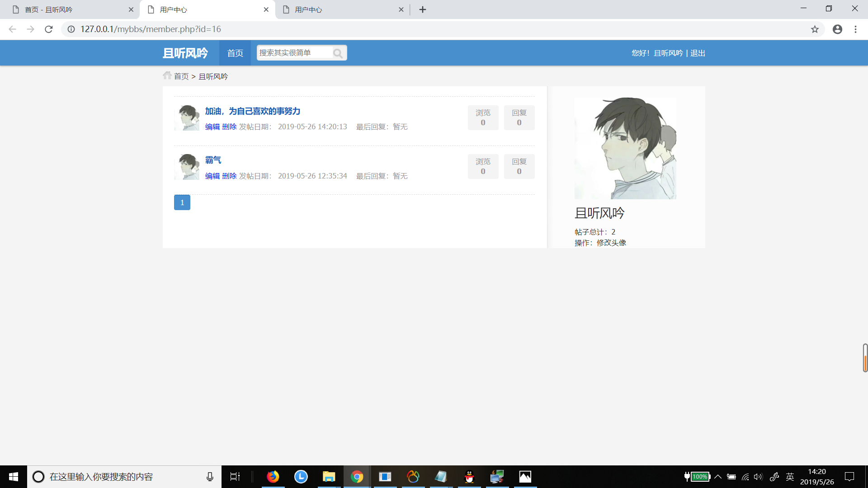This screenshot has width=868, height=488.
Task: Click 退出 to log out
Action: 697,53
